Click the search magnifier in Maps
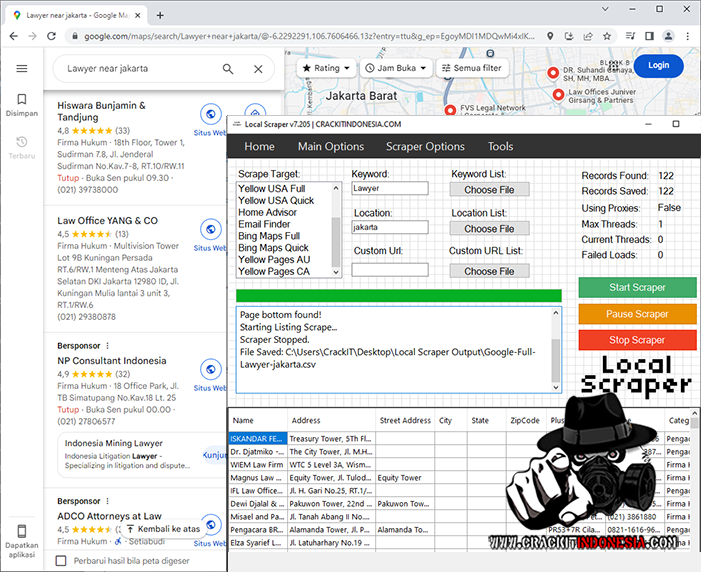 click(x=228, y=69)
